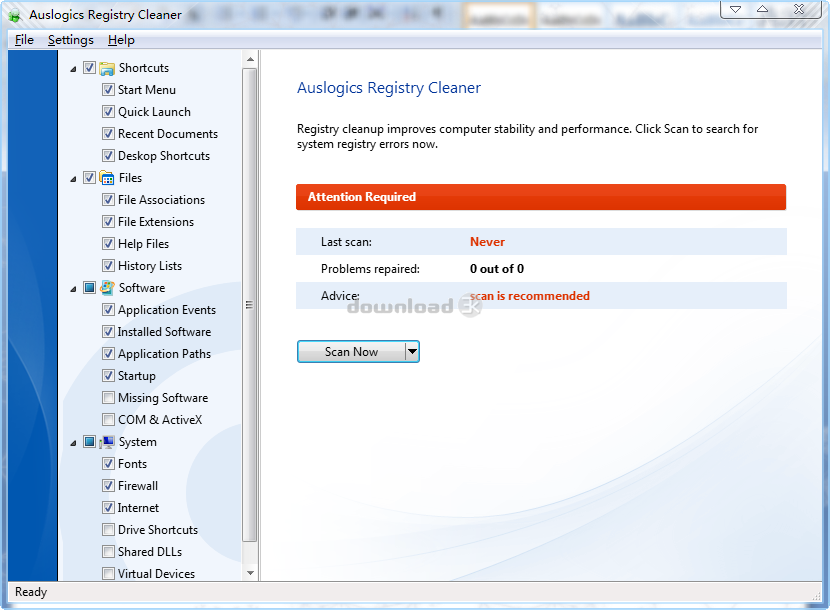Click the 'Ready' status bar text
830x610 pixels.
[31, 592]
